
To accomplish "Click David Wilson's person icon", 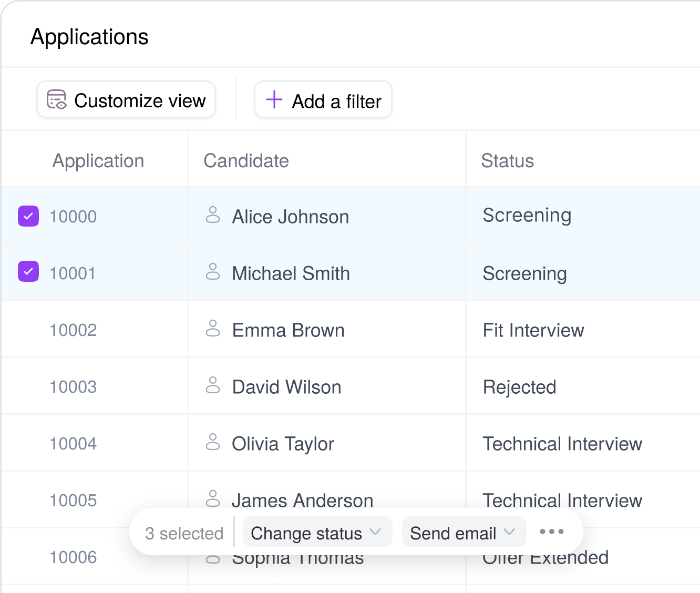I will pyautogui.click(x=213, y=385).
